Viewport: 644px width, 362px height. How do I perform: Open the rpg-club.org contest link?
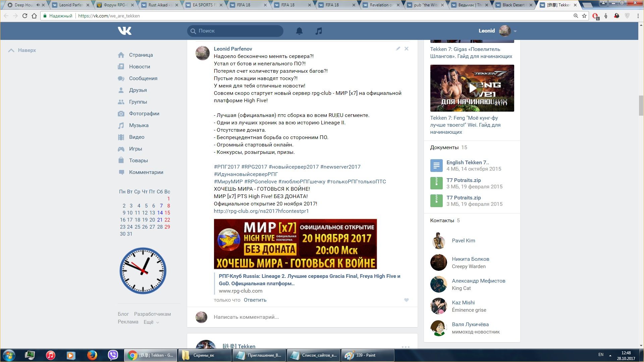tap(261, 211)
